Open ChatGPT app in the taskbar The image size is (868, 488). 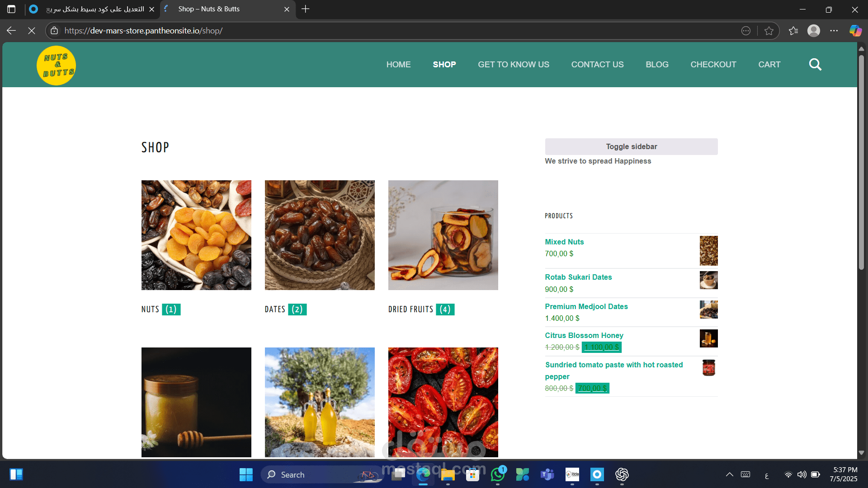[622, 475]
